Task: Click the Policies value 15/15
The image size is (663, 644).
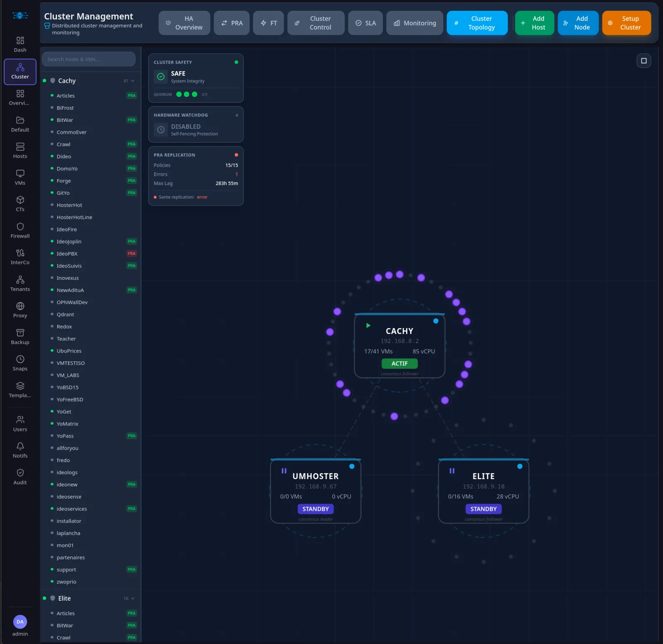Action: (232, 165)
